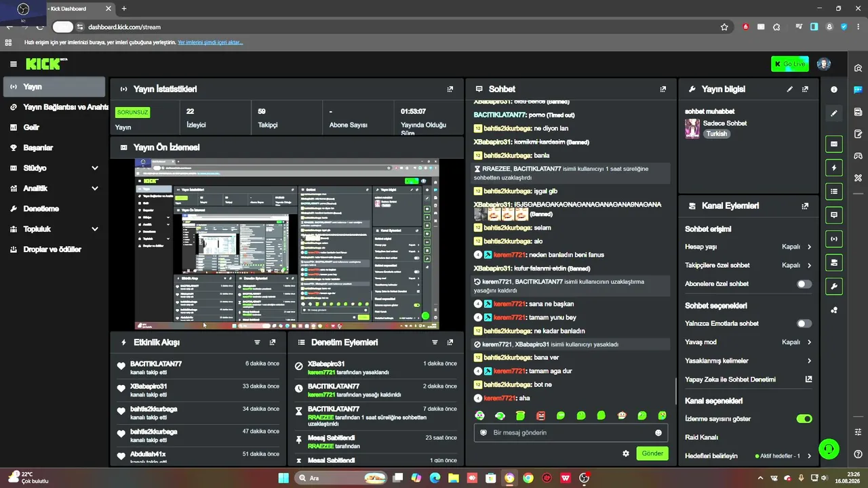Filter the Denetim Eylemleri list
This screenshot has height=488, width=868.
[435, 343]
